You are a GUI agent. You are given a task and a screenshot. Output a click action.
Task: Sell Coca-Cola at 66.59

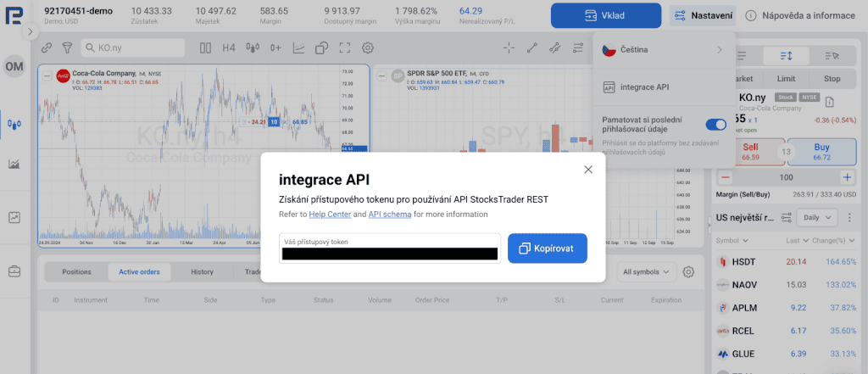coord(750,152)
